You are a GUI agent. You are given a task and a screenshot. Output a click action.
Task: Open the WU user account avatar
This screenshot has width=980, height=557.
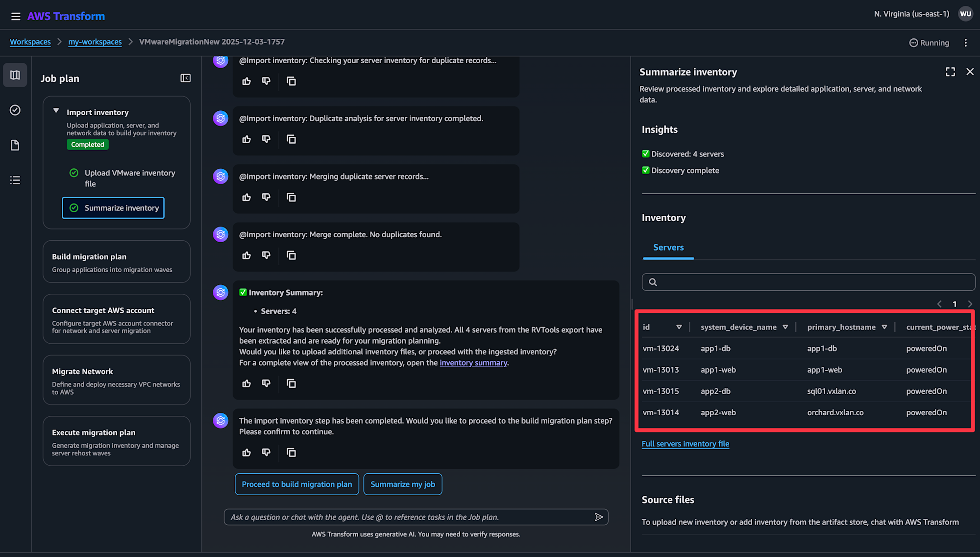click(x=965, y=14)
